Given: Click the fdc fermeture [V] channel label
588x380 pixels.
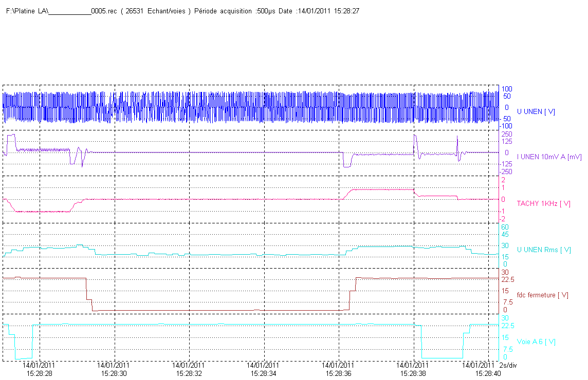Looking at the screenshot, I should [543, 295].
